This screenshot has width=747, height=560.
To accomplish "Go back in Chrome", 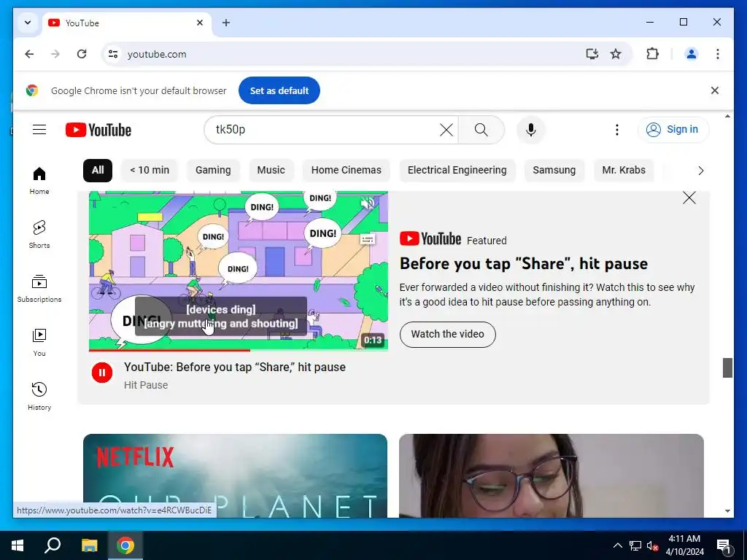I will [29, 54].
